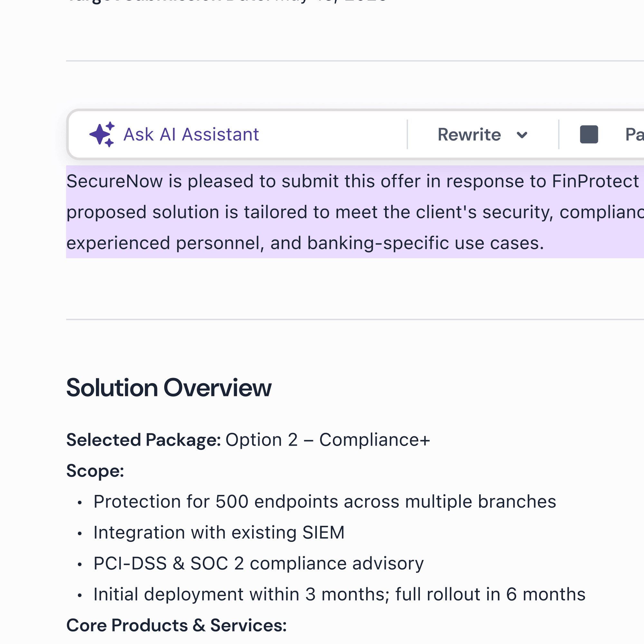Click the "Protection for 500 endpoints" bullet item
The image size is (644, 644).
point(325,501)
